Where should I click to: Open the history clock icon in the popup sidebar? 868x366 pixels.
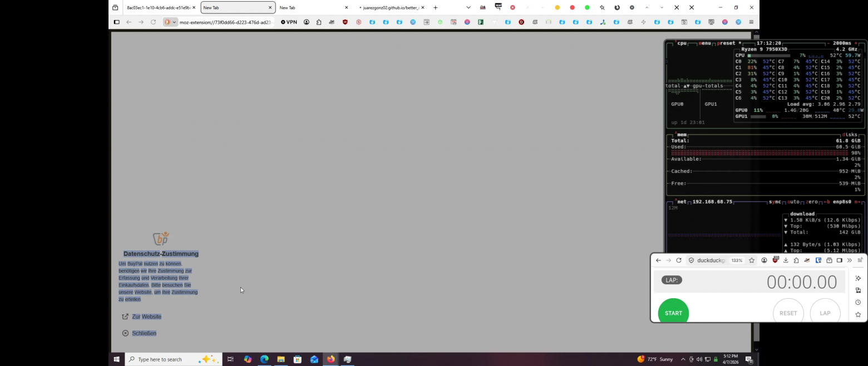pyautogui.click(x=858, y=302)
